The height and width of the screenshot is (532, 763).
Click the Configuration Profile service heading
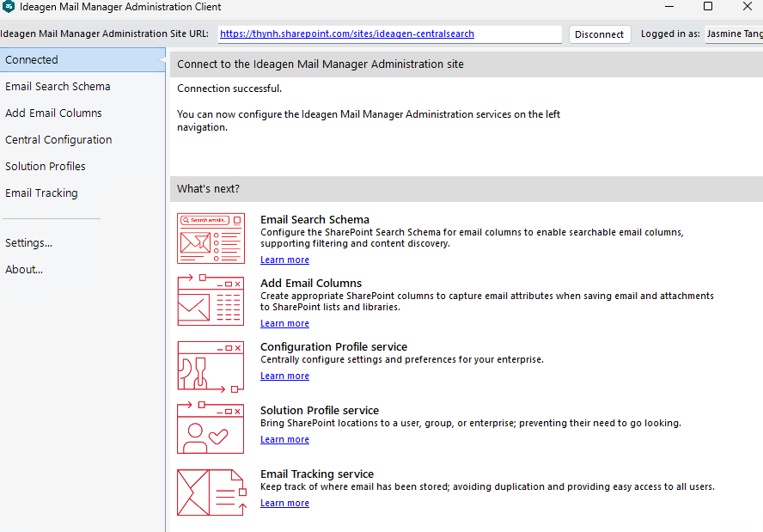[333, 347]
